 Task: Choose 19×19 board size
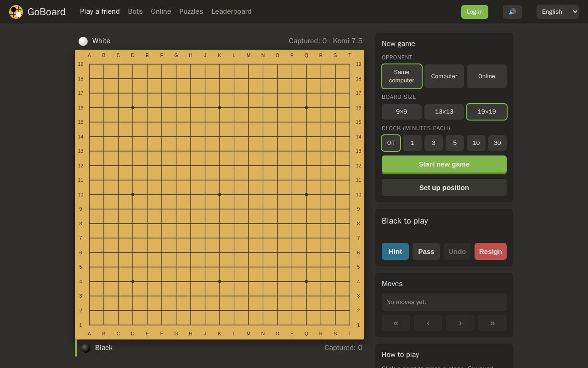point(486,112)
